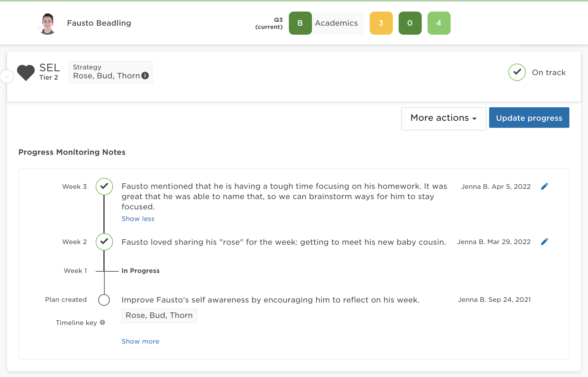The width and height of the screenshot is (588, 377).
Task: Click the Timeline key help icon
Action: (102, 322)
